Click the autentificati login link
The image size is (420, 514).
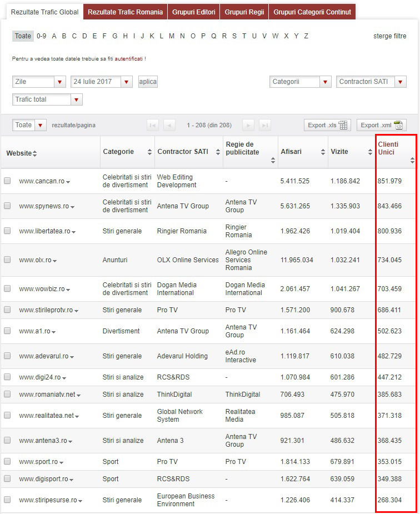pos(129,58)
